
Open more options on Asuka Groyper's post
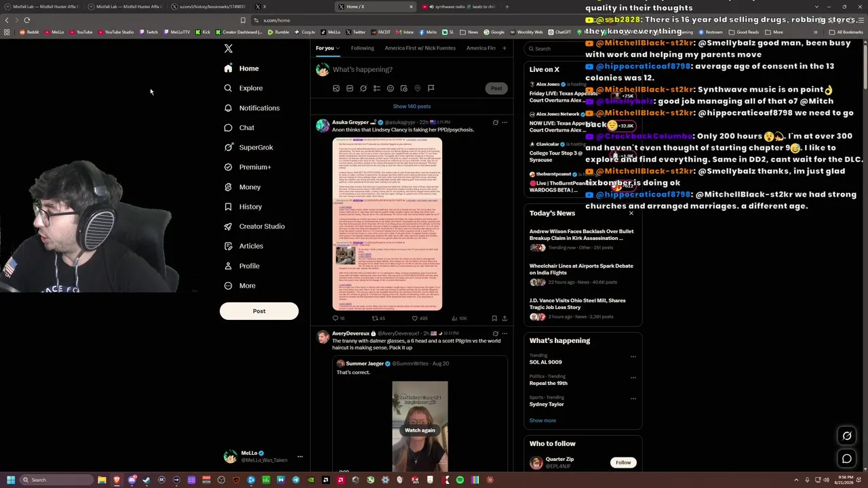click(x=505, y=123)
